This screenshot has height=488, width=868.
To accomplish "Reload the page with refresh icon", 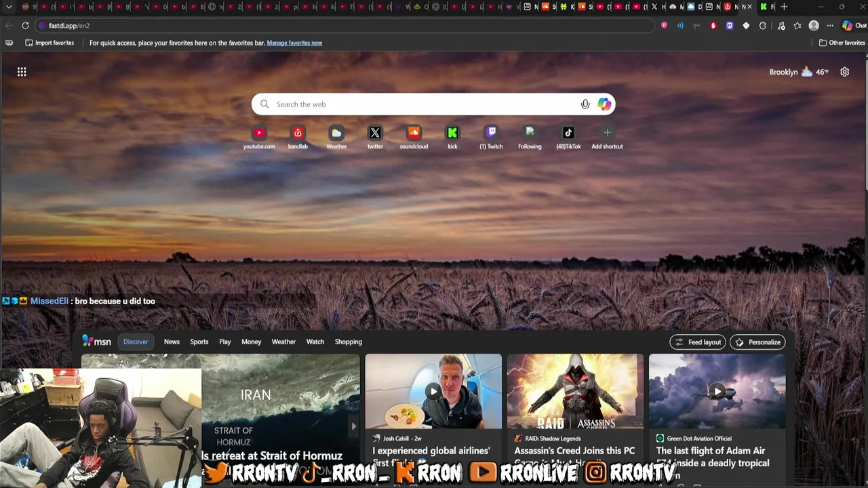I will [x=25, y=26].
